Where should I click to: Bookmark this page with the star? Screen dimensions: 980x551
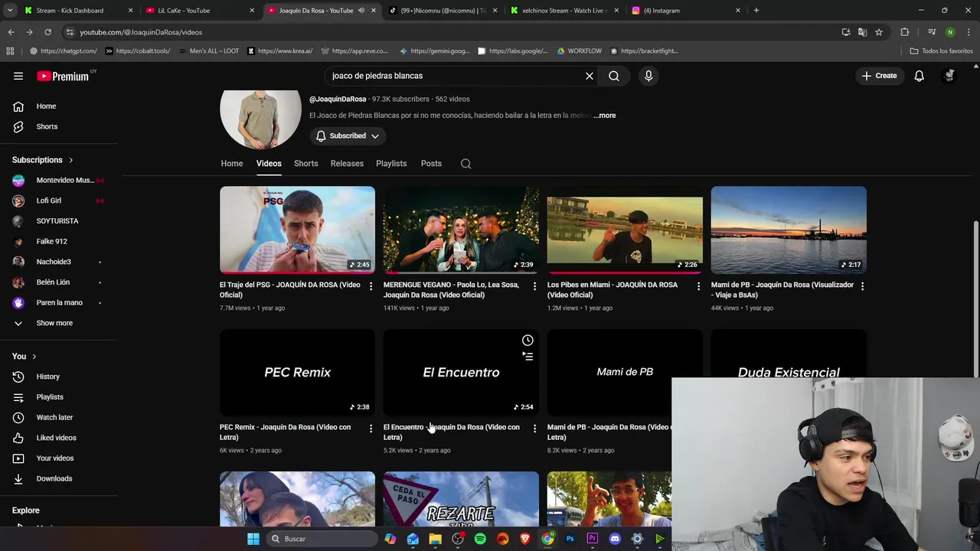[879, 32]
